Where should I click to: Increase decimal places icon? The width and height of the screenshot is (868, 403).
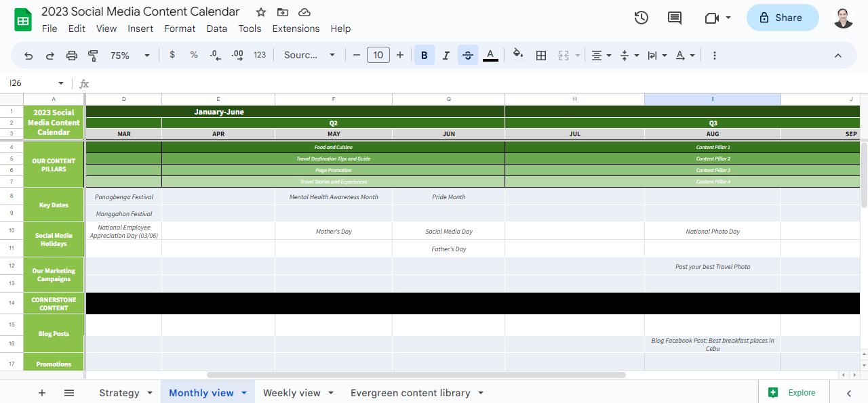click(x=237, y=55)
